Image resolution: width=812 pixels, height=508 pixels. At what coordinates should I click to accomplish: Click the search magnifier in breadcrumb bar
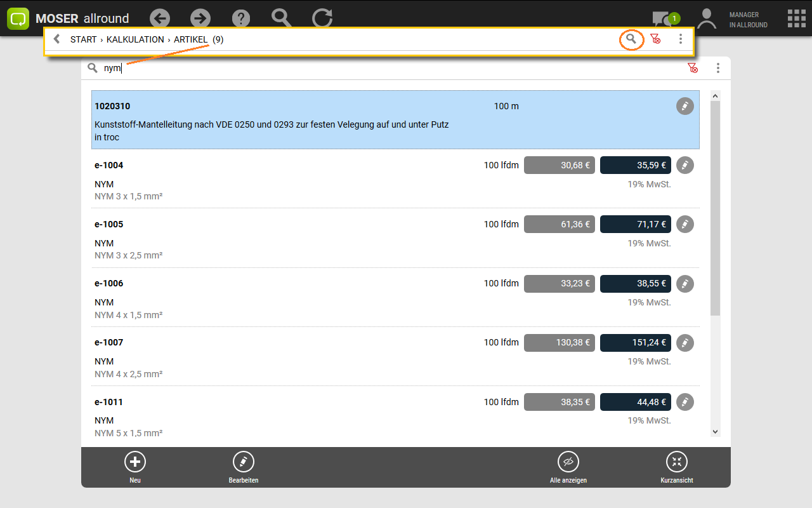631,39
